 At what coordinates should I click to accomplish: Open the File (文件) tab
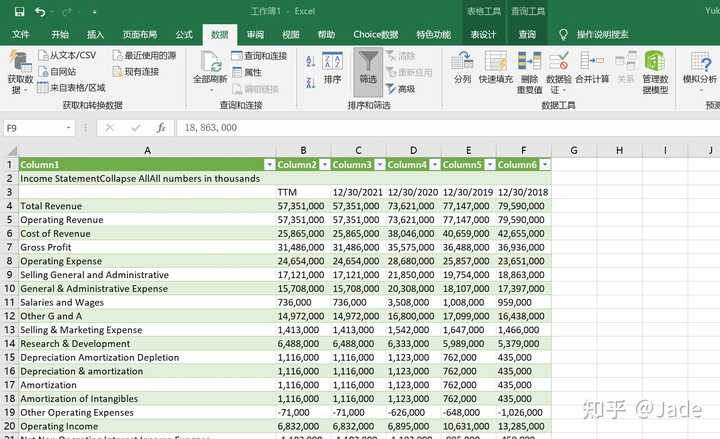pos(21,34)
